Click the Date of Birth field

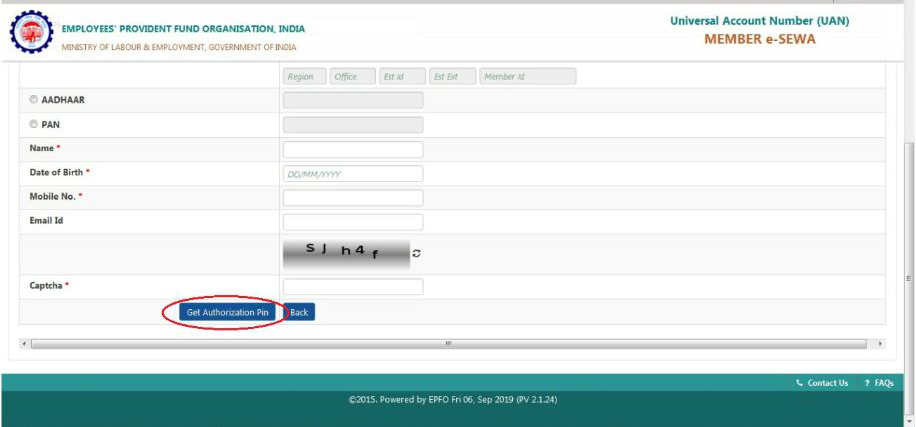coord(353,174)
